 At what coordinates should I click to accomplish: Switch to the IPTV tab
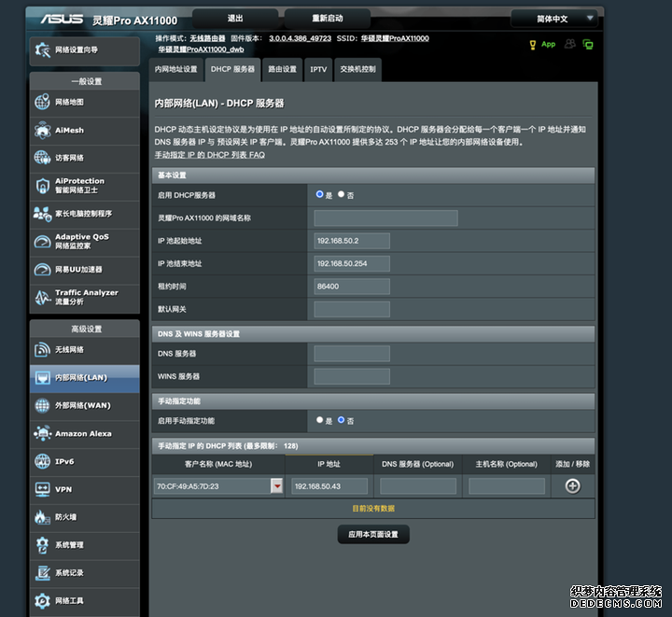point(318,69)
